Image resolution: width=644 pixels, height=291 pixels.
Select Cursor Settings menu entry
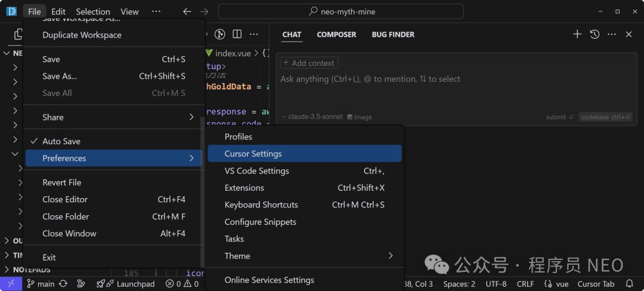(304, 154)
